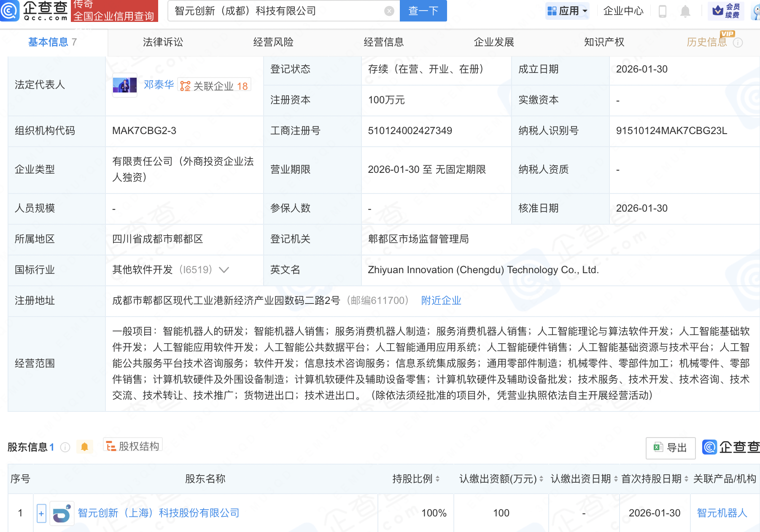Image resolution: width=760 pixels, height=532 pixels.
Task: Open the 应用 dropdown menu
Action: (x=567, y=11)
